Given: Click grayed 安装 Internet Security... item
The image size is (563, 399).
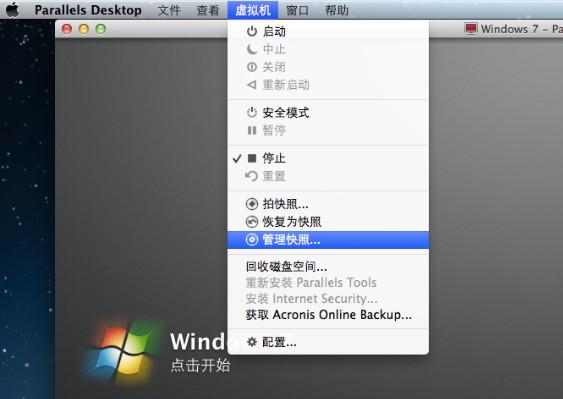Looking at the screenshot, I should [328, 298].
